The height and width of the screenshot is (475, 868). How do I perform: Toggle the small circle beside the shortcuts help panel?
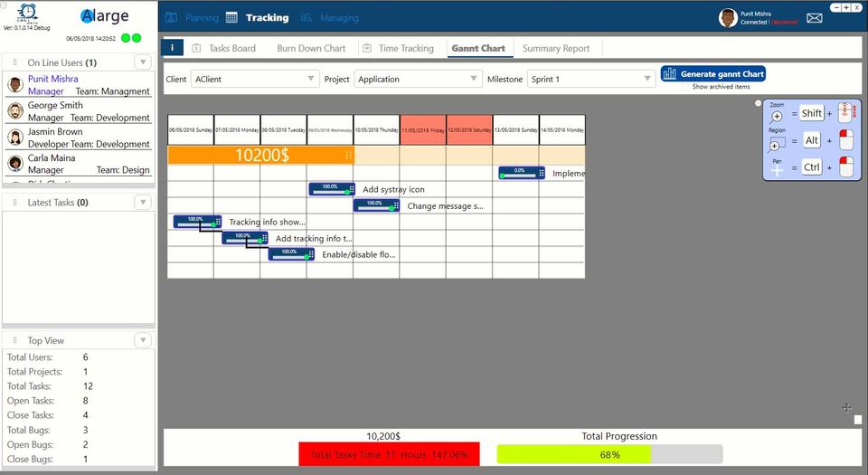[758, 103]
